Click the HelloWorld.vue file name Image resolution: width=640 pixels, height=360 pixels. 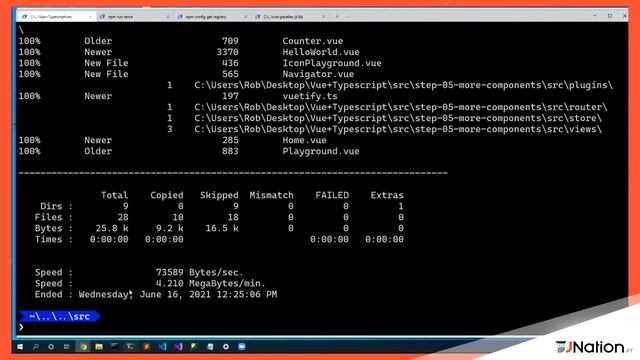pos(321,52)
